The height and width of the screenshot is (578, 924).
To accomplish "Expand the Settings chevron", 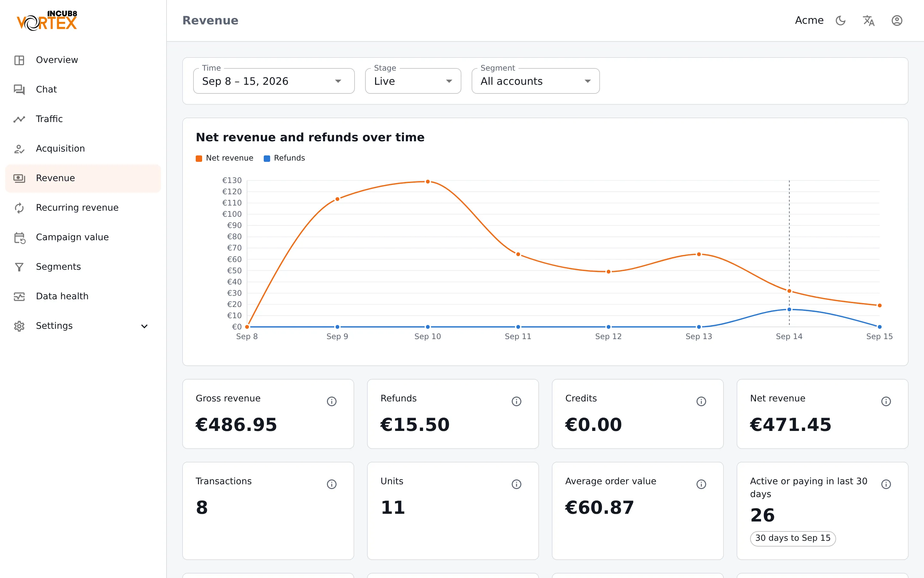I will click(144, 326).
